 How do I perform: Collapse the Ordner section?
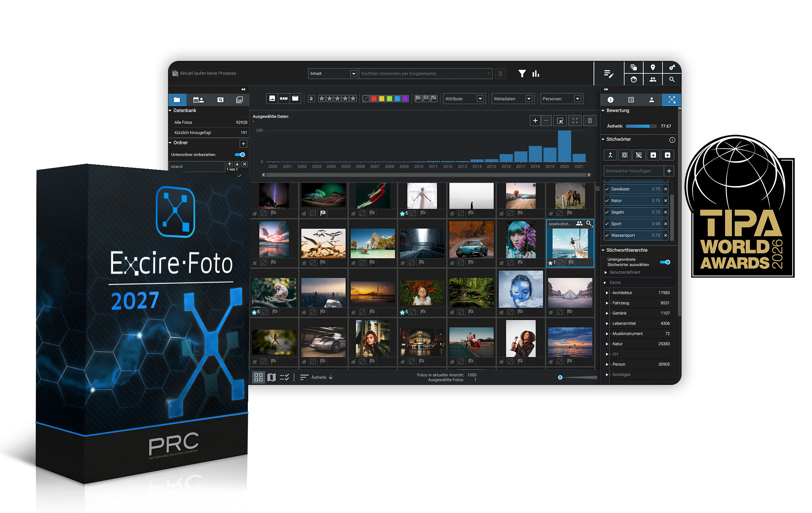coord(170,143)
